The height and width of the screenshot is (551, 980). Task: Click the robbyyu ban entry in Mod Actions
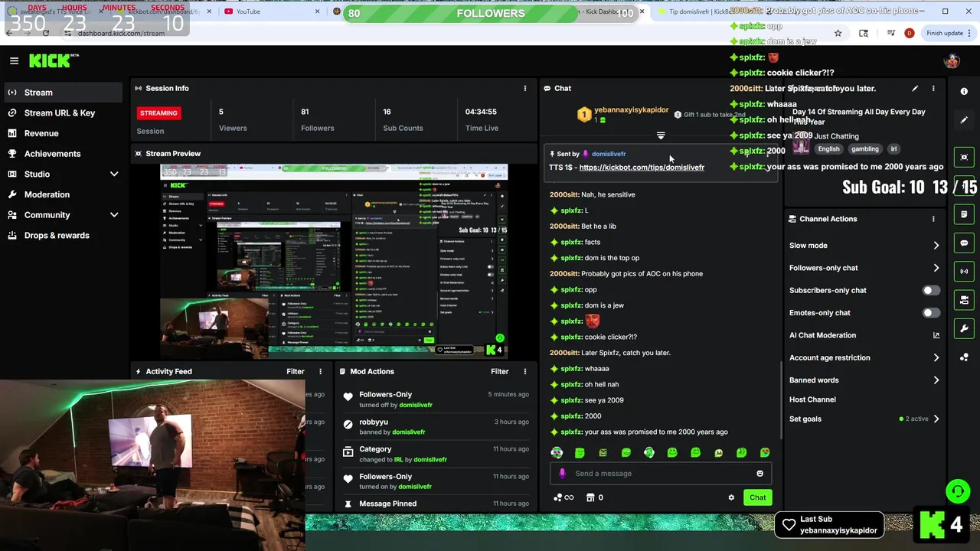[x=436, y=427]
